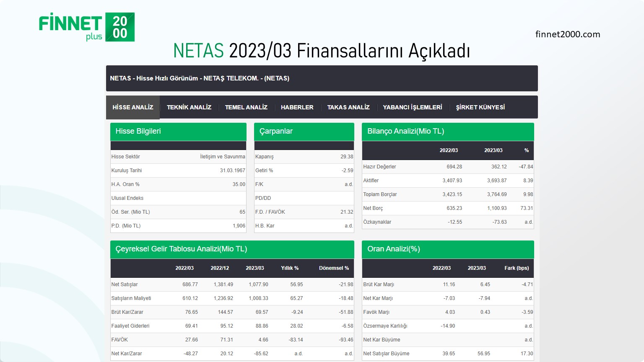
Task: Go to the HABERLER tab
Action: click(x=297, y=107)
